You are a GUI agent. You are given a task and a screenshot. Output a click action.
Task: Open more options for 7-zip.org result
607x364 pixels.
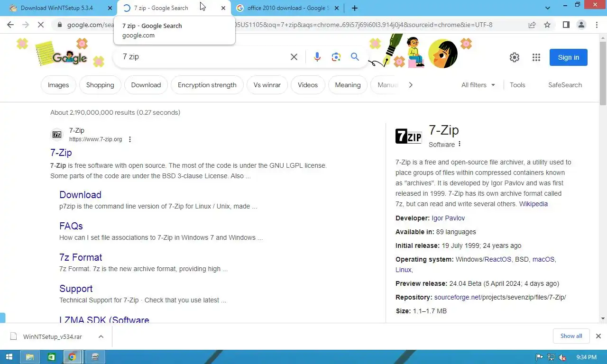click(x=130, y=139)
